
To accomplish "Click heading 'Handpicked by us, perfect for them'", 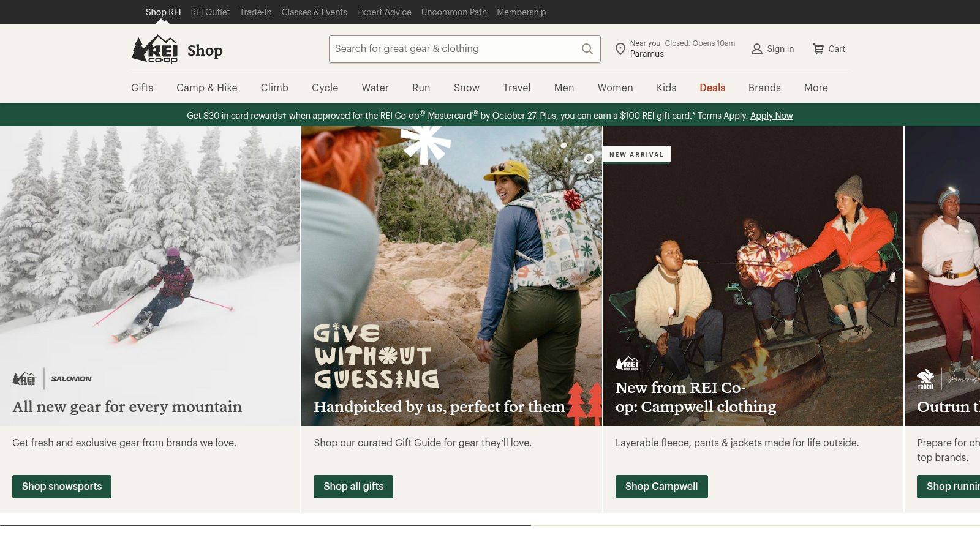I will (x=439, y=407).
